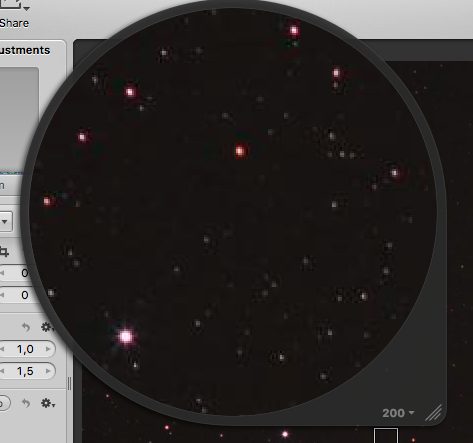Open gear action menu below the 1,5 field
Image resolution: width=473 pixels, height=443 pixels.
point(48,403)
